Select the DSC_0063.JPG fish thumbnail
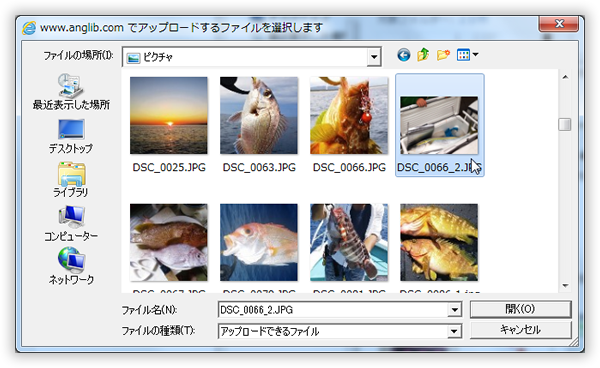 tap(259, 116)
